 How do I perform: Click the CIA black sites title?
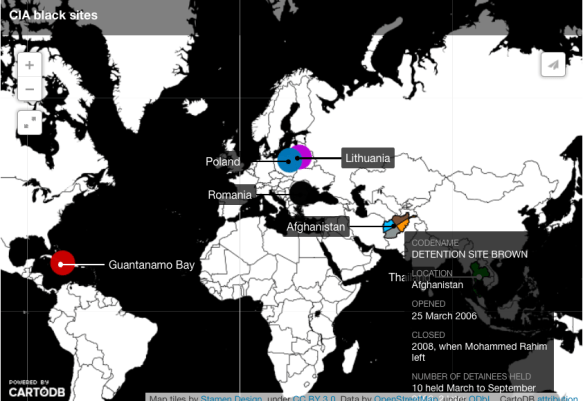point(53,15)
